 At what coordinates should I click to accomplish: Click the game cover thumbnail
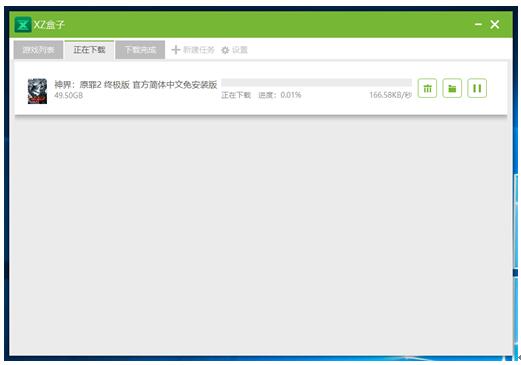point(37,91)
